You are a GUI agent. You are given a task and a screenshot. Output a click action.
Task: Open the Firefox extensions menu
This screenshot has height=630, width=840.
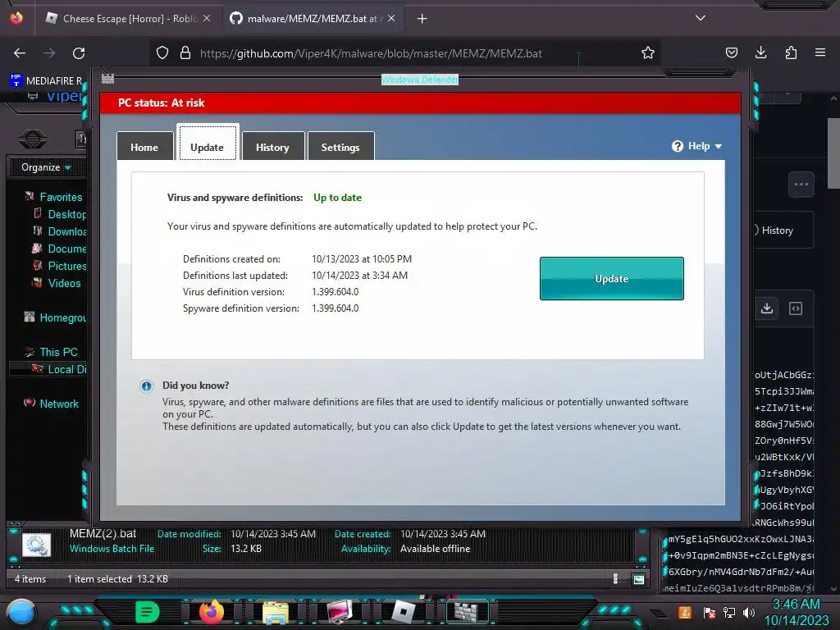click(791, 52)
